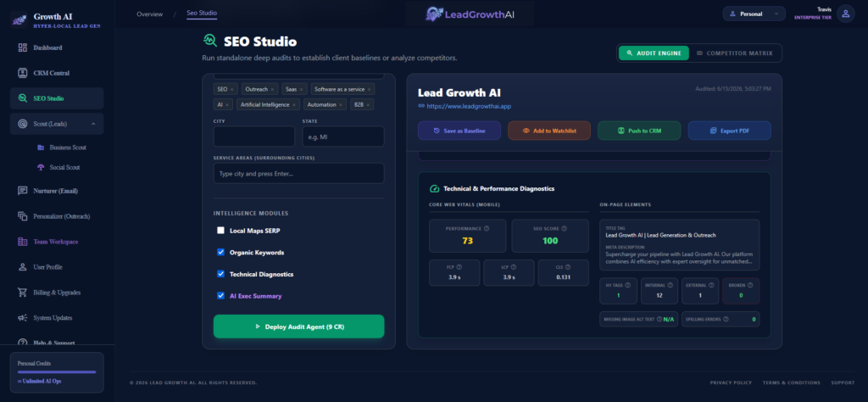This screenshot has height=402, width=868.
Task: Click the Service Areas input field
Action: point(299,173)
